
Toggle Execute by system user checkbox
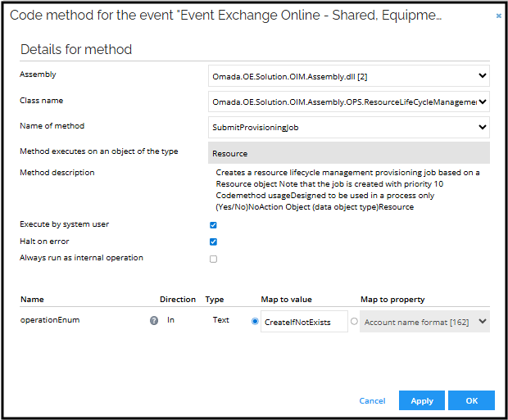(213, 225)
